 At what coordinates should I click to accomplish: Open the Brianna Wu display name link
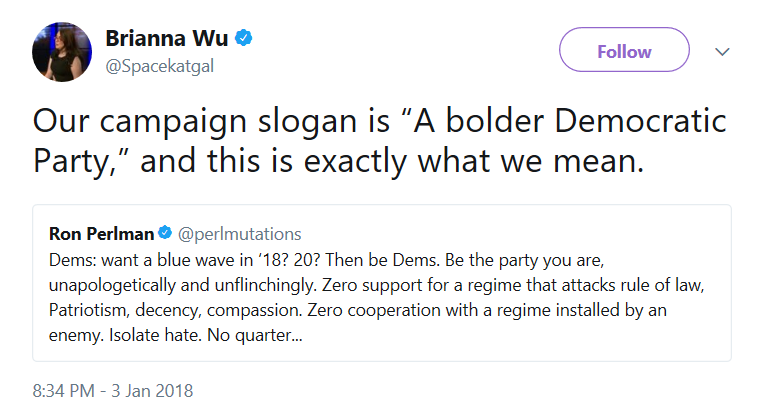(166, 38)
